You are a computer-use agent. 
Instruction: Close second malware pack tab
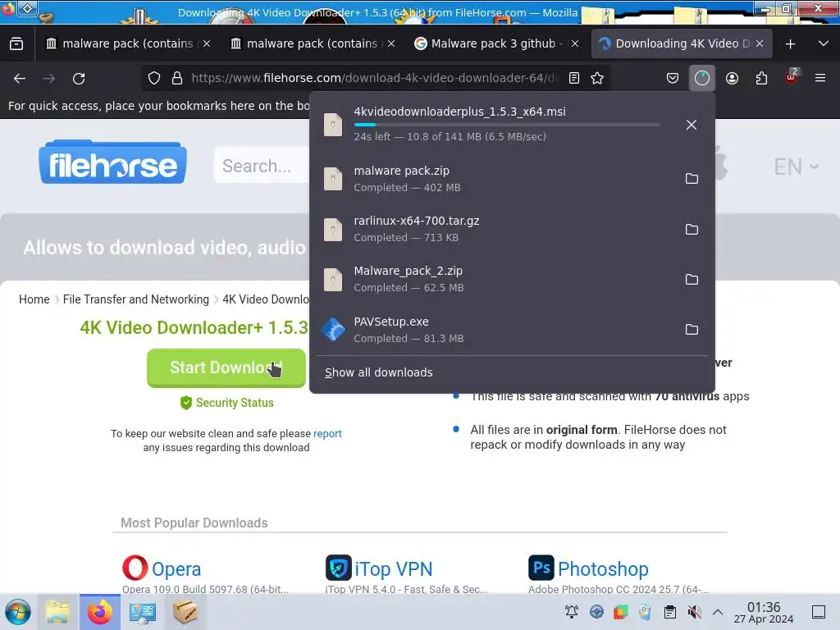(x=391, y=44)
